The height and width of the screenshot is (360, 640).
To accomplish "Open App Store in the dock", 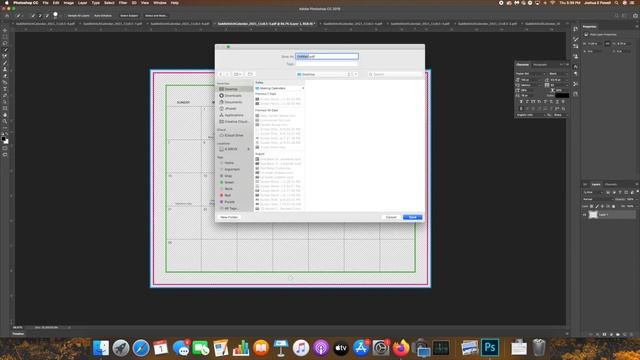I will pyautogui.click(x=361, y=348).
